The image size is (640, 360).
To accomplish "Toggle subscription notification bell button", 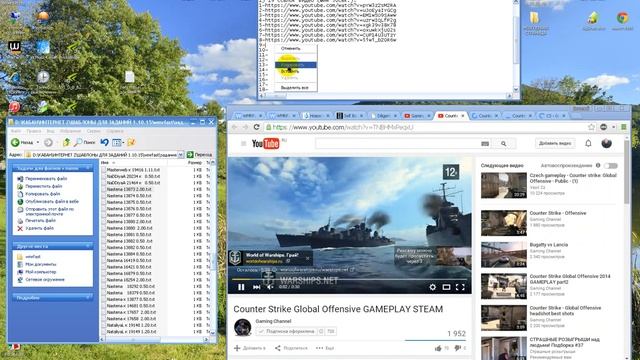I will click(321, 331).
